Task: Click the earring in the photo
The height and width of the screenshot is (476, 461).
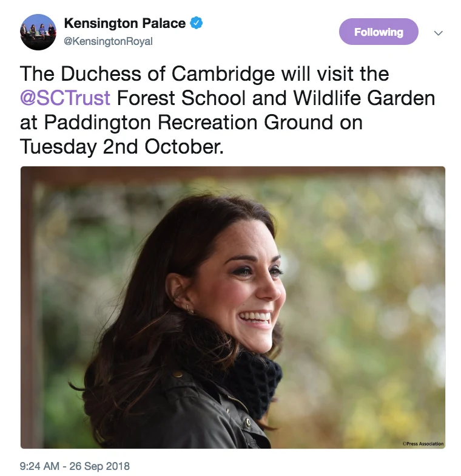Action: pos(189,310)
